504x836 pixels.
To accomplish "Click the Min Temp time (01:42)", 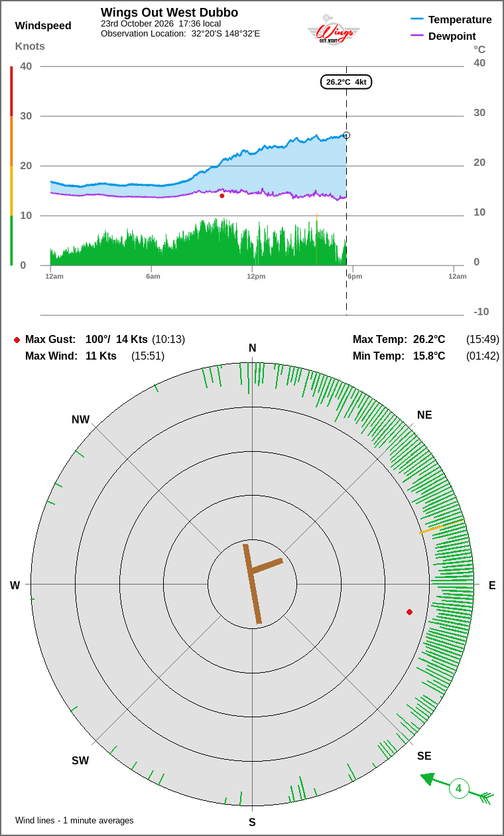I will (483, 356).
